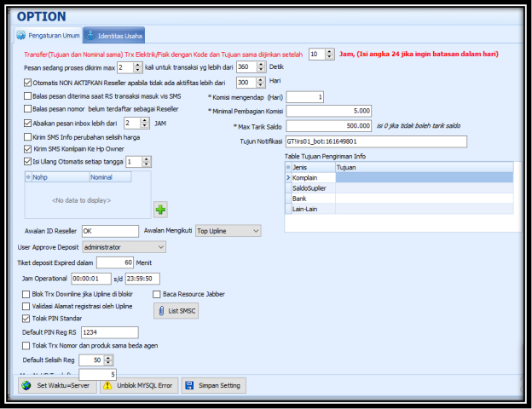Disable Otomatis NON AKTIFKAN Reseller checkbox
The width and height of the screenshot is (532, 409).
pos(27,83)
